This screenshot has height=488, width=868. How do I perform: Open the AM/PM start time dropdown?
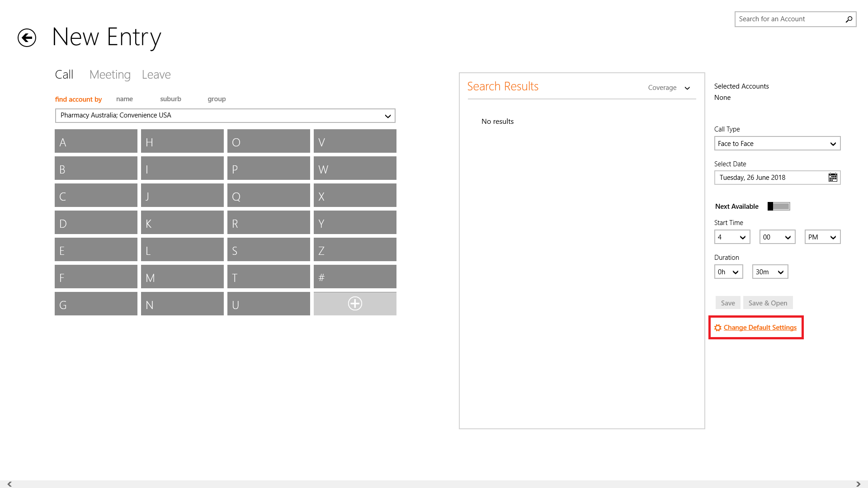[x=822, y=237]
